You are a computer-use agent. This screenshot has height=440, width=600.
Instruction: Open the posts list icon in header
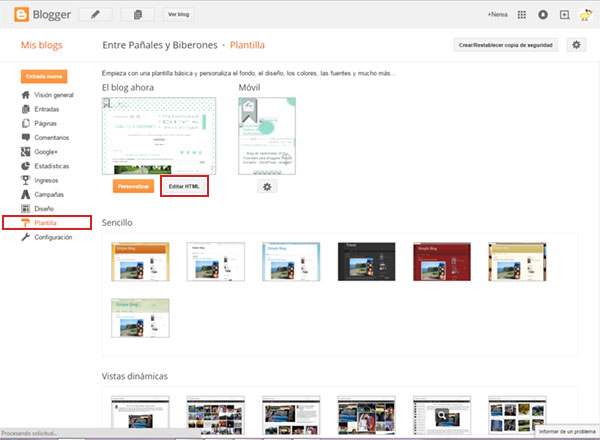(x=138, y=15)
